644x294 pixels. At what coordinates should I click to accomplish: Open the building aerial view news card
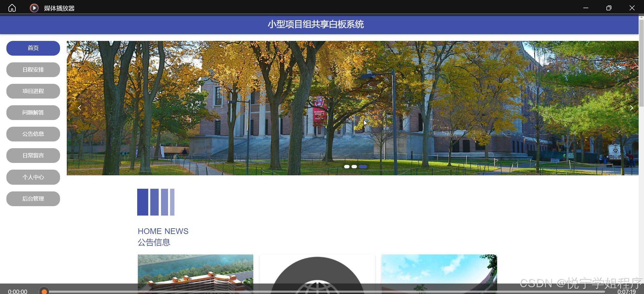coord(196,274)
